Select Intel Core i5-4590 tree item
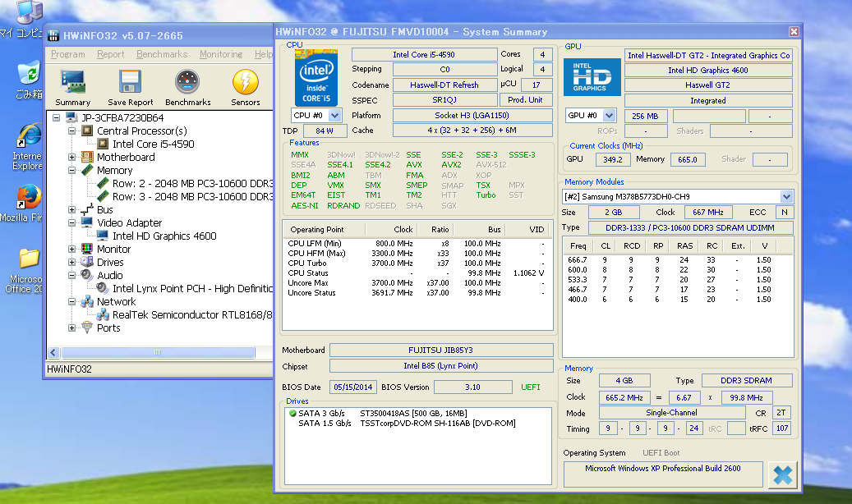The image size is (852, 504). [153, 144]
